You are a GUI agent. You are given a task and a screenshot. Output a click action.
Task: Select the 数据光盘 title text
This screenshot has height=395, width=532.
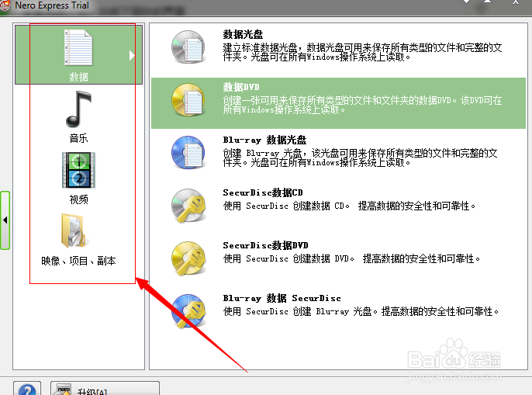(243, 34)
